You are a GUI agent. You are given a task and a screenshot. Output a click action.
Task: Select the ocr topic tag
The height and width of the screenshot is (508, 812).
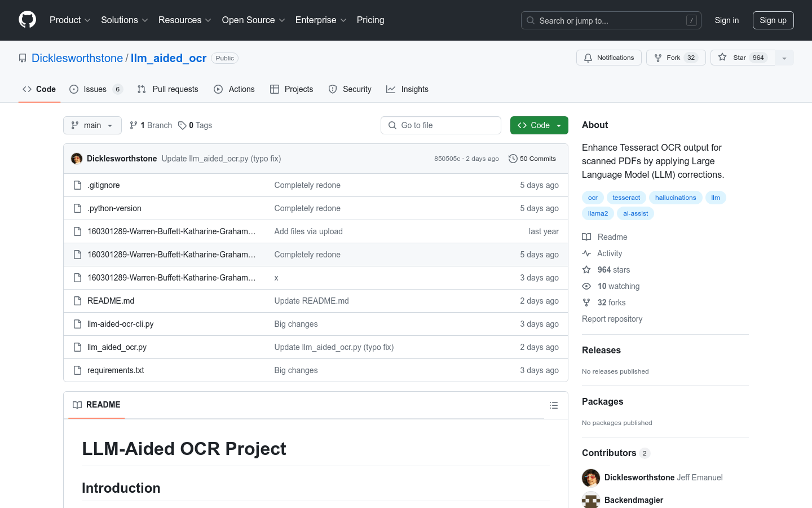(x=593, y=198)
